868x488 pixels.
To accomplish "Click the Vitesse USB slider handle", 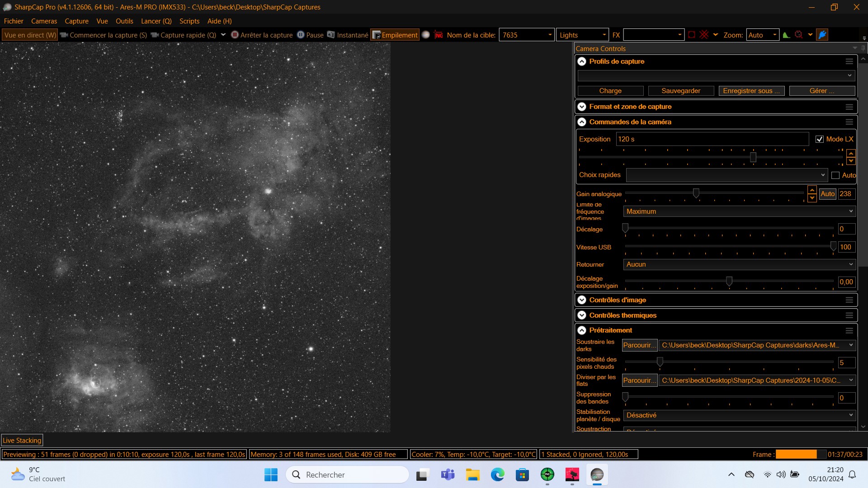I will coord(833,246).
